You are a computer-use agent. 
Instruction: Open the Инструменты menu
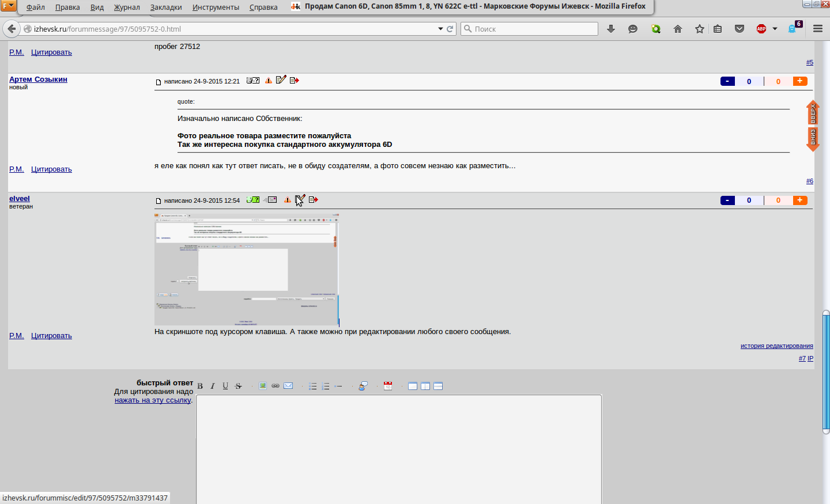tap(216, 7)
